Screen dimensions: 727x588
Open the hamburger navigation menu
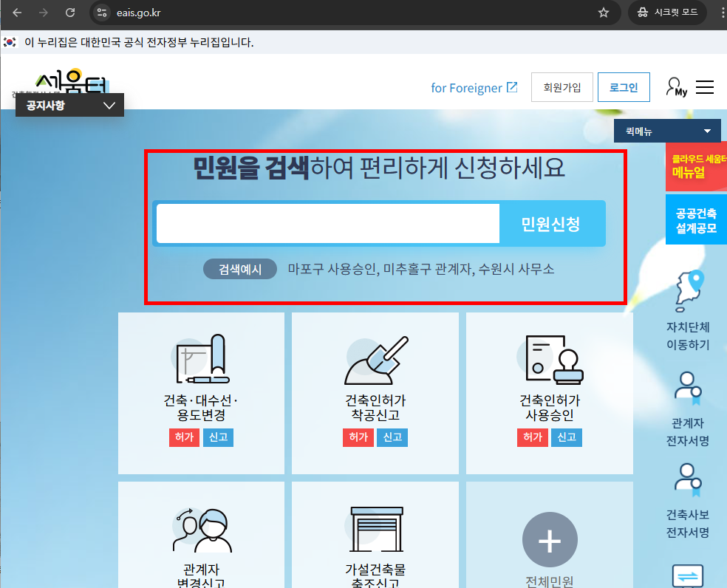coord(704,86)
